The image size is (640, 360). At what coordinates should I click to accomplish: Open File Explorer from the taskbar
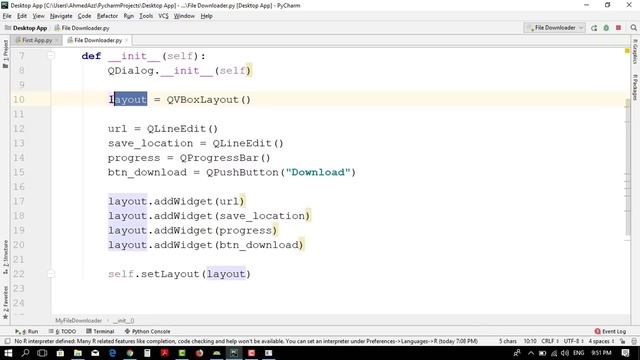[x=78, y=353]
